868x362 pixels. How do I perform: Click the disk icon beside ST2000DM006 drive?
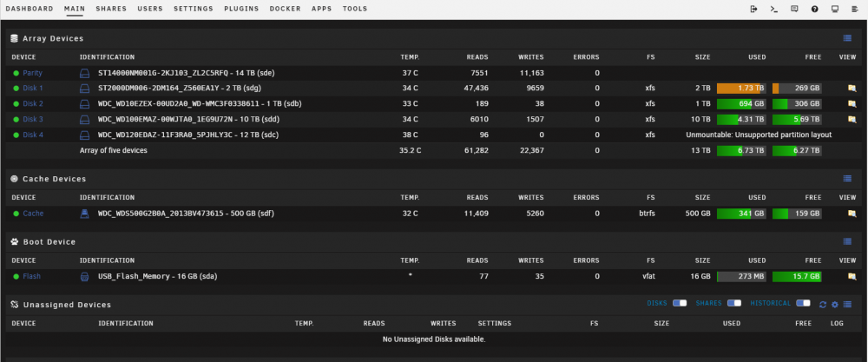[x=85, y=89]
